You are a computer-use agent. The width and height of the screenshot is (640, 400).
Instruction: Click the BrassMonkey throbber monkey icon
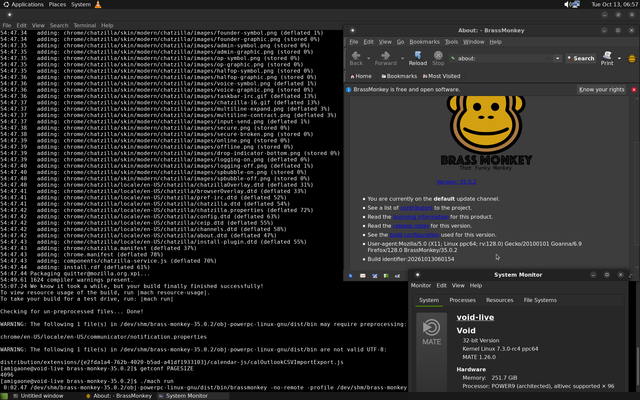(632, 58)
